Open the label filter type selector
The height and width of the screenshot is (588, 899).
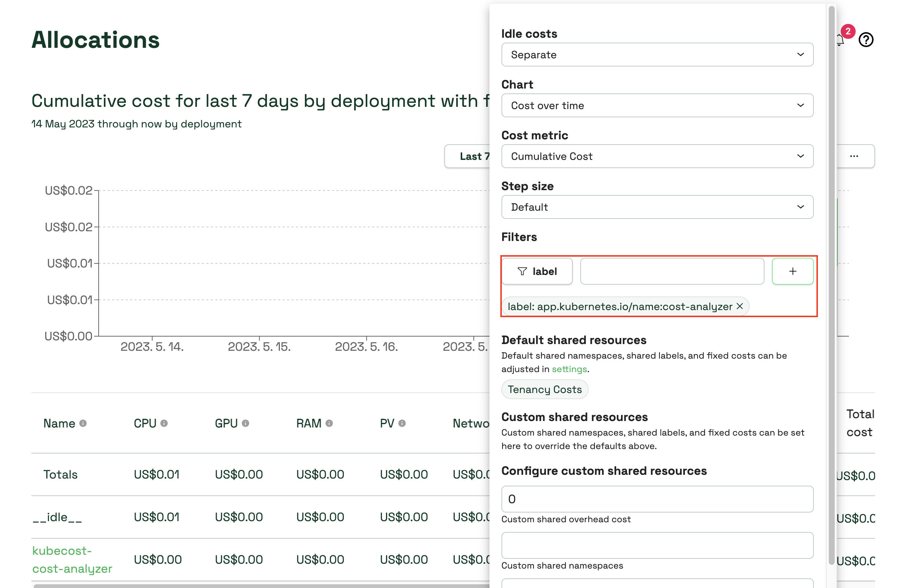(x=537, y=271)
